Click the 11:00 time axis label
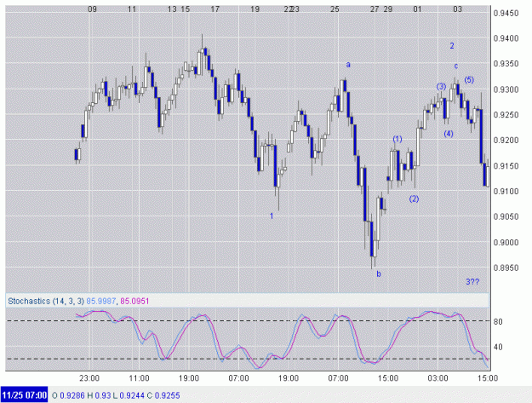 tap(139, 378)
